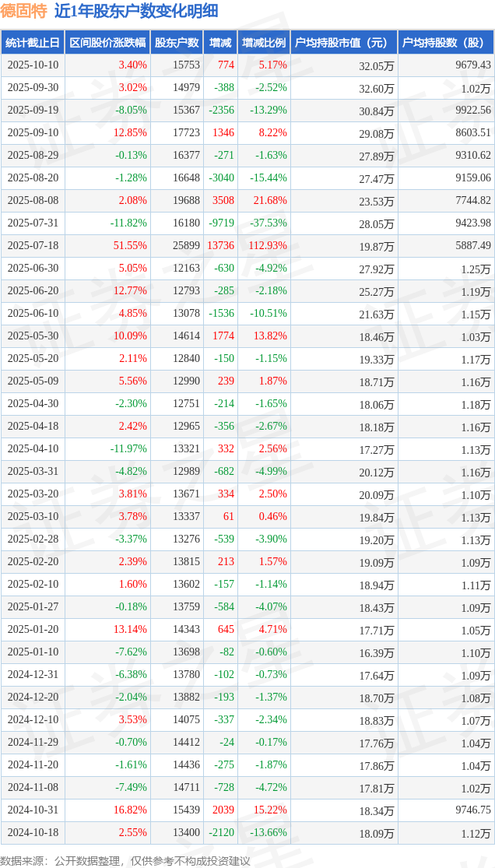Click the 户均持股数（股） column header
Viewport: 495px width, 868px height.
pos(445,43)
